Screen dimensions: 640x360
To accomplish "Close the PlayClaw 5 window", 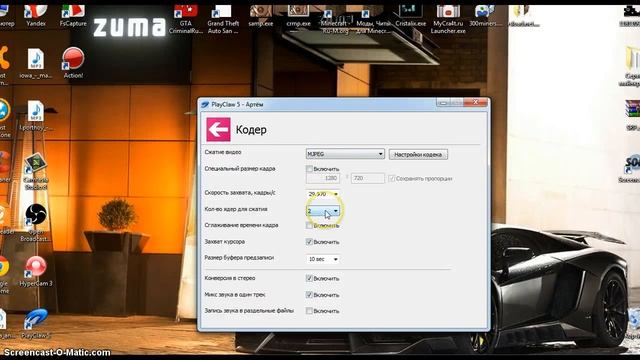I will coord(476,102).
